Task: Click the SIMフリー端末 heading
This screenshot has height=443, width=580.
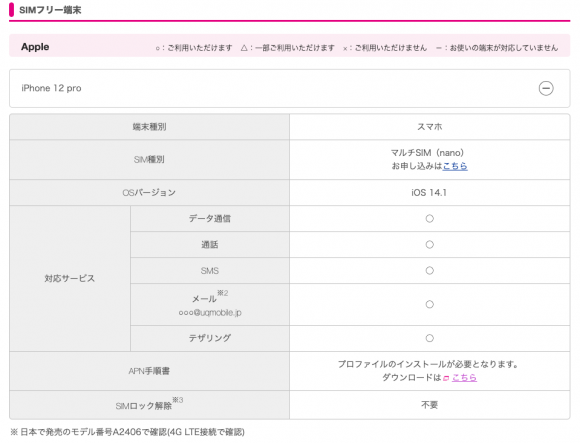Action: [x=50, y=10]
